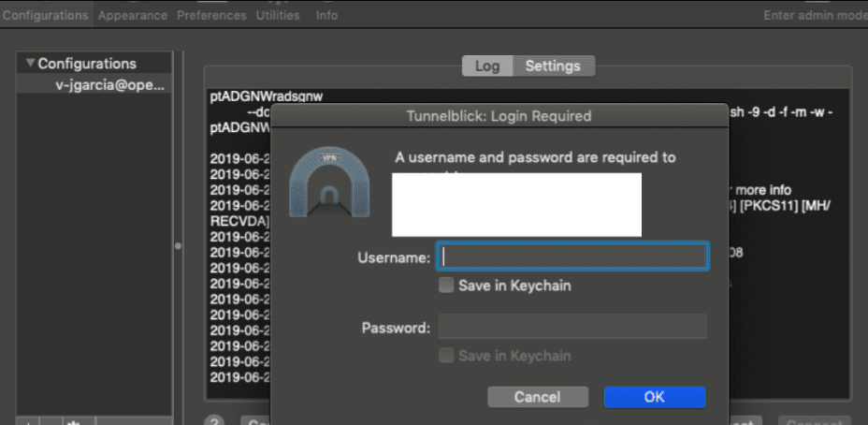This screenshot has height=425, width=868.
Task: Open the Appearance toolbar item
Action: [x=133, y=15]
